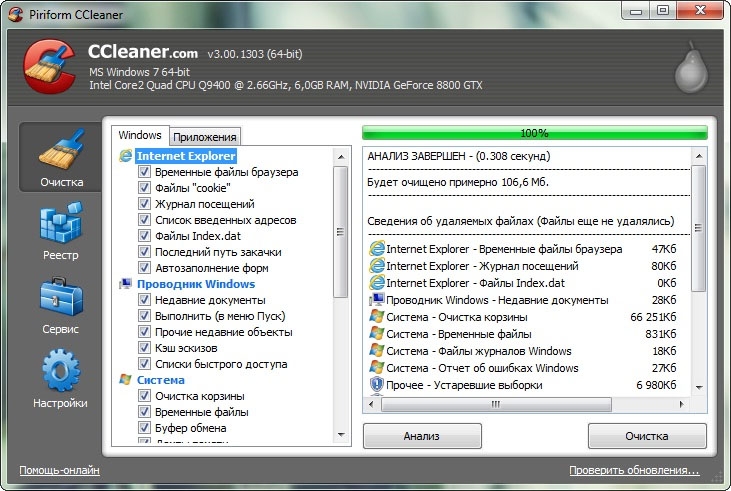
Task: Switch to the Приложения tab
Action: (x=205, y=137)
